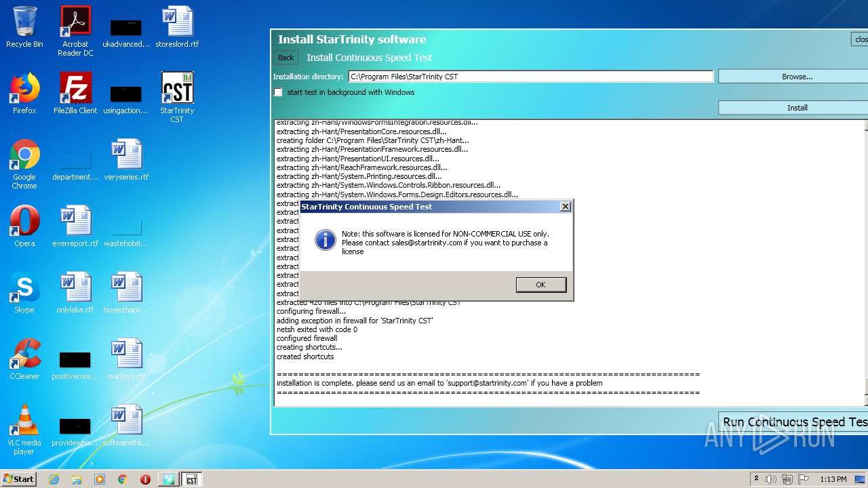Click the 'netsh exited with code 0' line
Viewport: 868px width, 488px height.
coord(317,329)
